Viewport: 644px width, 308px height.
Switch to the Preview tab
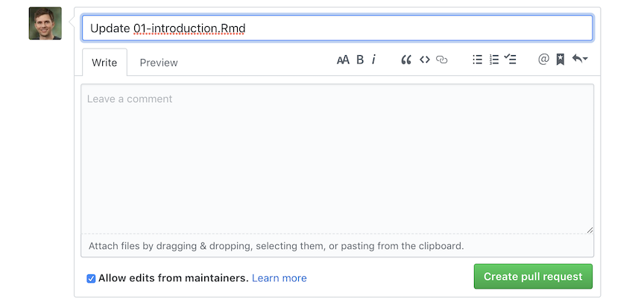(159, 63)
